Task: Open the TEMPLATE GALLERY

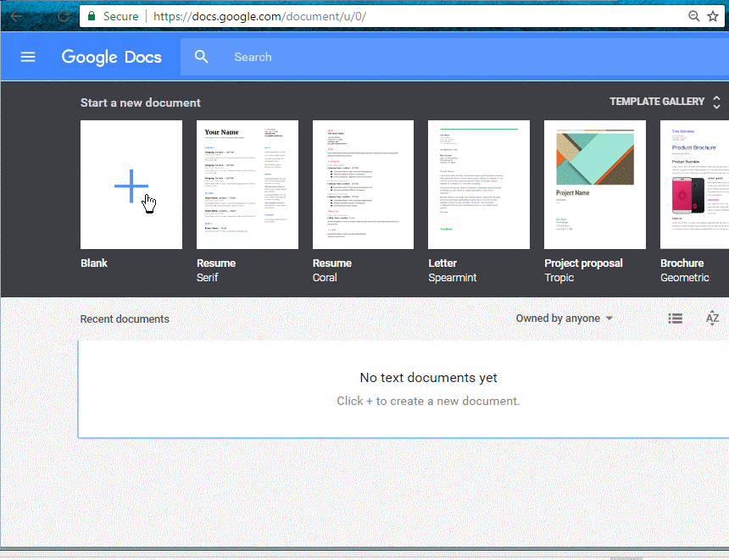Action: 656,102
